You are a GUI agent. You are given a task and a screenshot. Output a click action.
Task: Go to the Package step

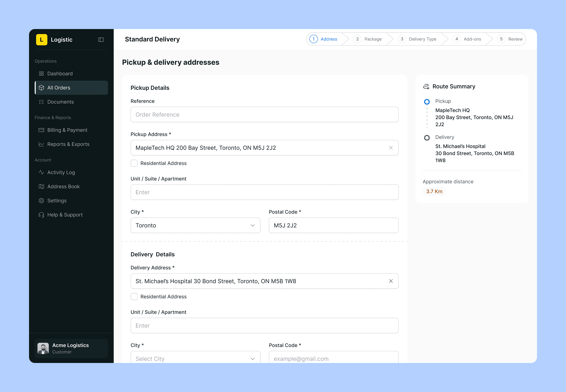click(368, 39)
